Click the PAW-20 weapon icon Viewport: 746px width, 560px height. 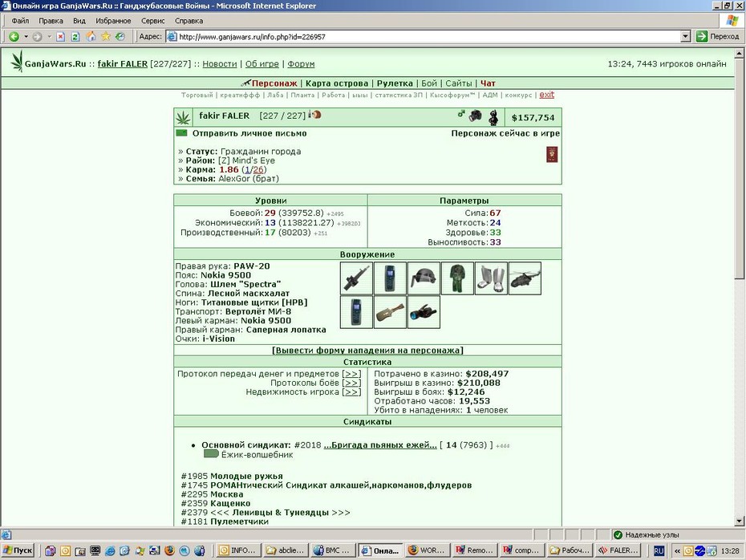(x=356, y=278)
